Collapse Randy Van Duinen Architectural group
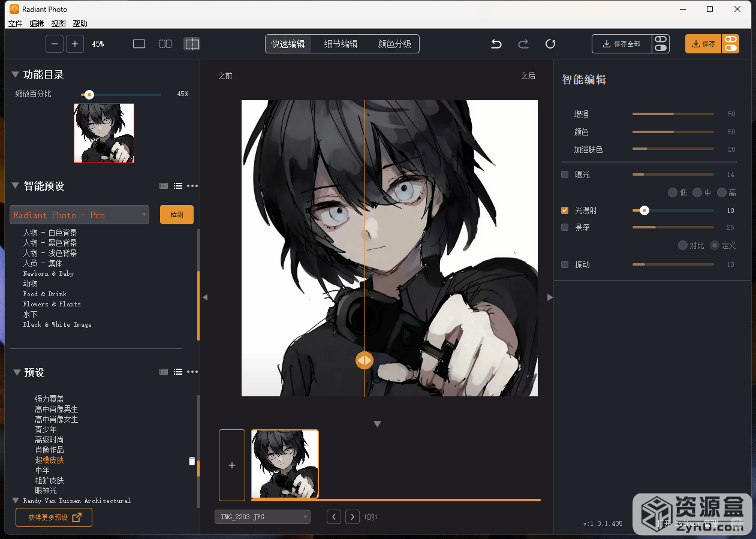Image resolution: width=756 pixels, height=539 pixels. tap(16, 500)
